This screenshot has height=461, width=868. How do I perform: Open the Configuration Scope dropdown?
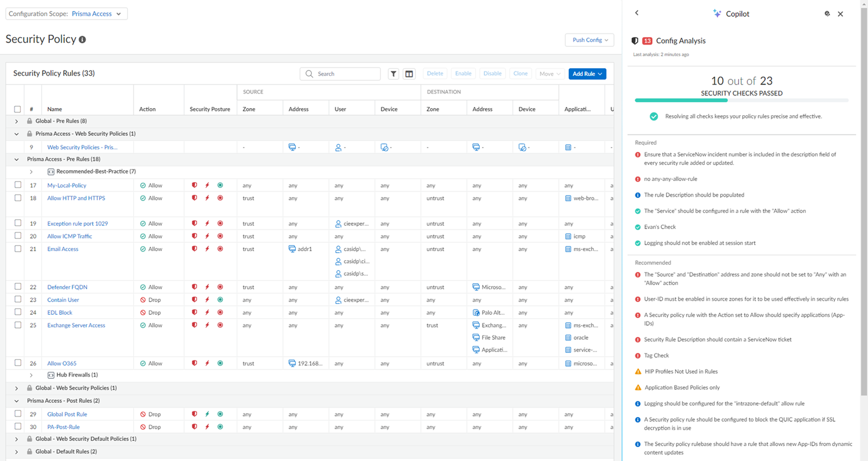pyautogui.click(x=67, y=14)
